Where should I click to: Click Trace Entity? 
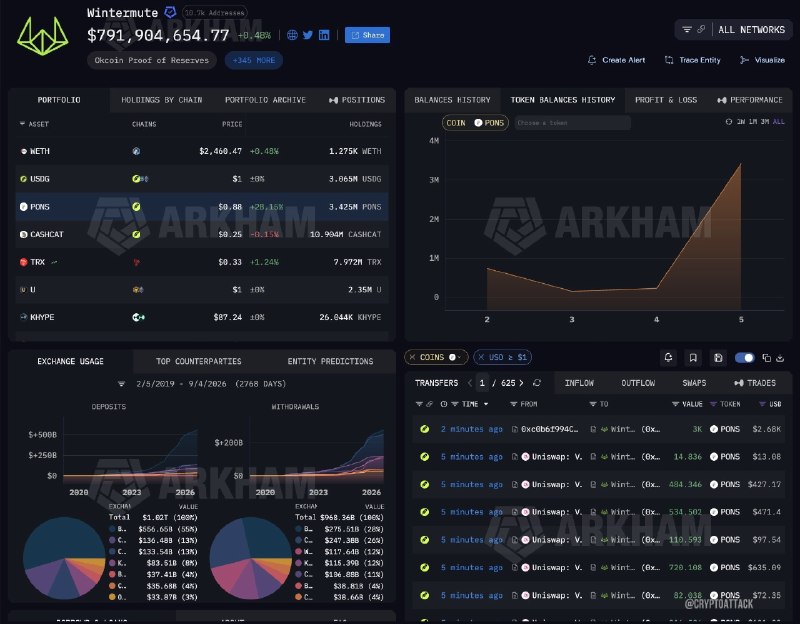pos(693,60)
